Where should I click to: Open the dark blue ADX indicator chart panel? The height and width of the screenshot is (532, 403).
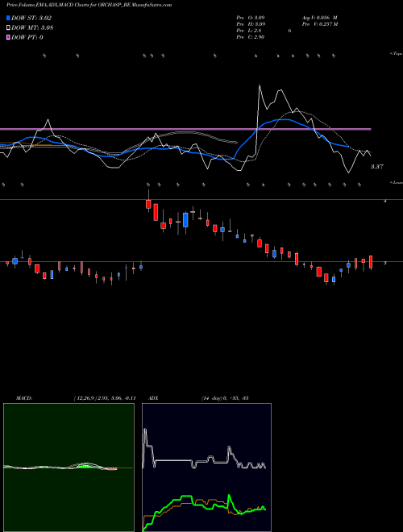(206, 468)
